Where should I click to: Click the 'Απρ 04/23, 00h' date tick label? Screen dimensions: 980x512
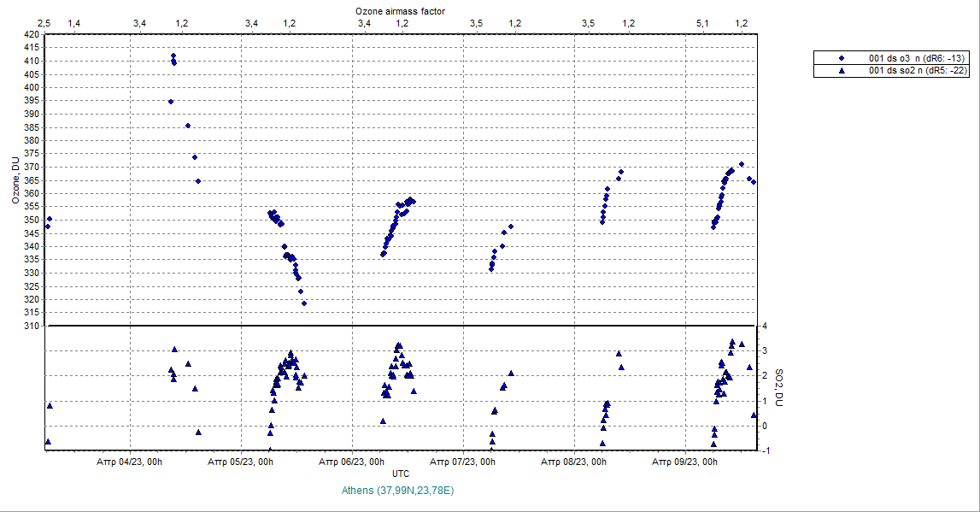point(130,462)
